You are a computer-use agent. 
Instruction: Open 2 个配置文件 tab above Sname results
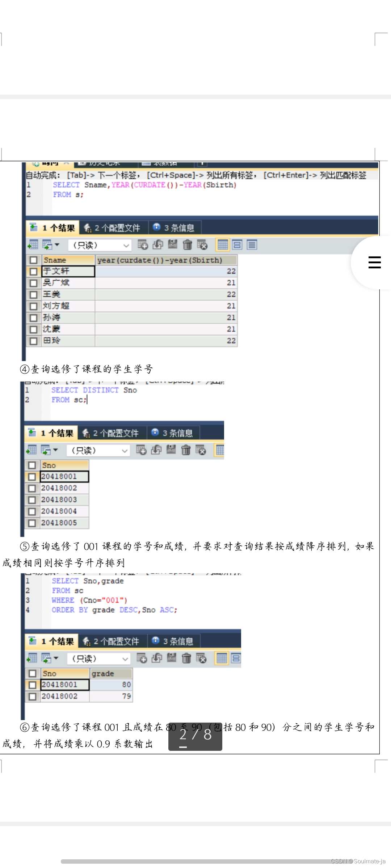click(113, 228)
